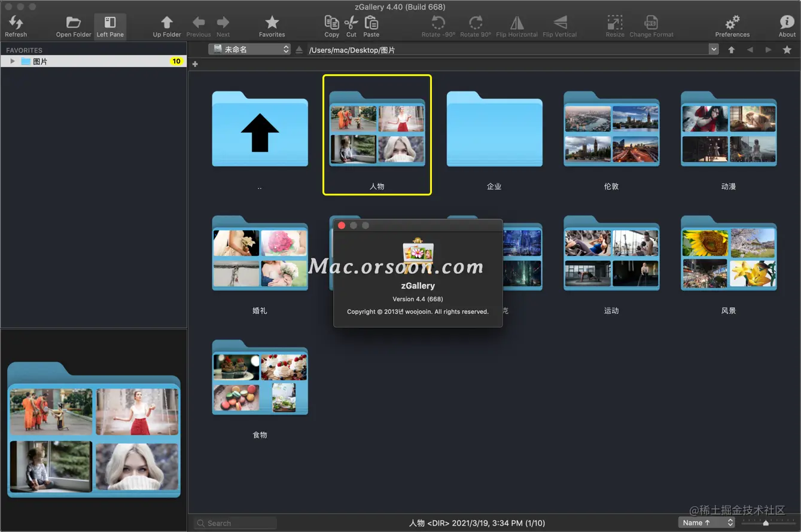The image size is (801, 532).
Task: Click the FAVORITES sidebar header
Action: [24, 50]
